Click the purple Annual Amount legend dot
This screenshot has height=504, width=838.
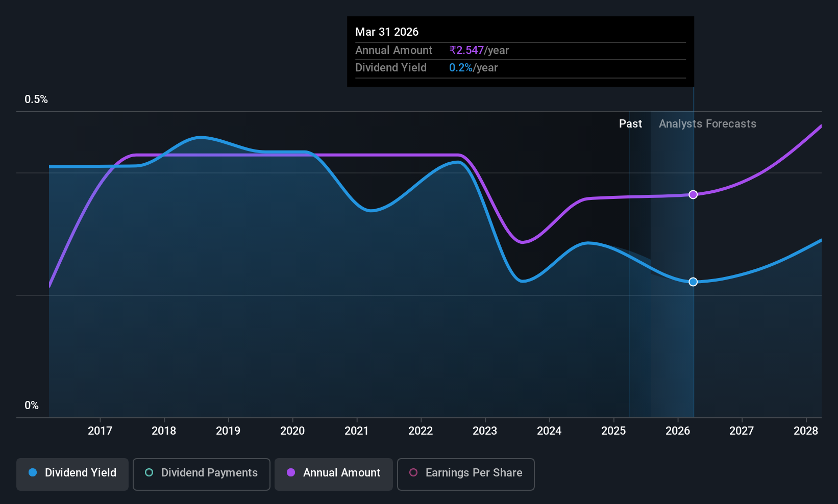(x=291, y=472)
